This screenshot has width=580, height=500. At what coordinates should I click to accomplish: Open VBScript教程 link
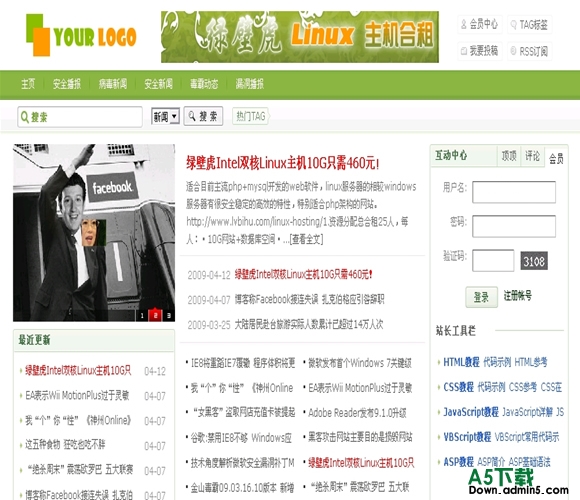467,437
